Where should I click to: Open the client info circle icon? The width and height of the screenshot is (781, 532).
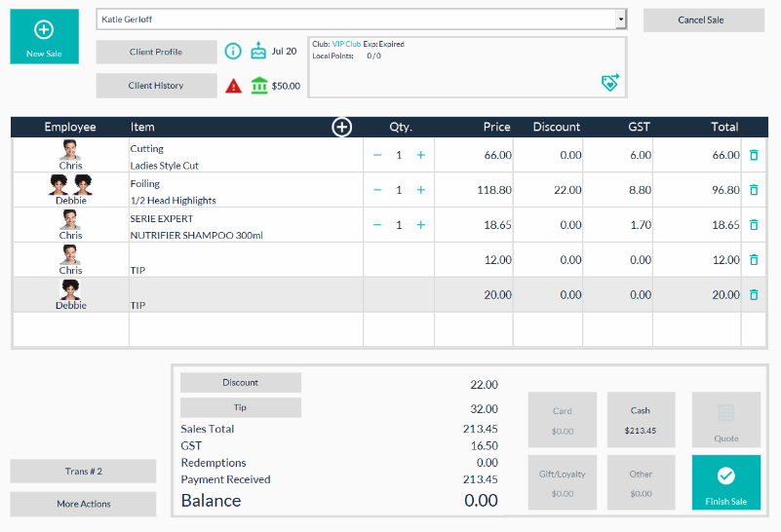coord(233,52)
